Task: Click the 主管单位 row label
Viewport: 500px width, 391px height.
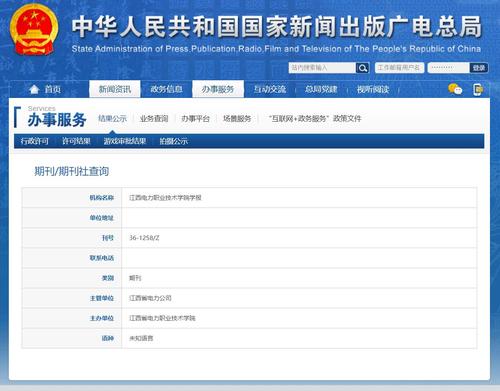Action: [x=102, y=298]
